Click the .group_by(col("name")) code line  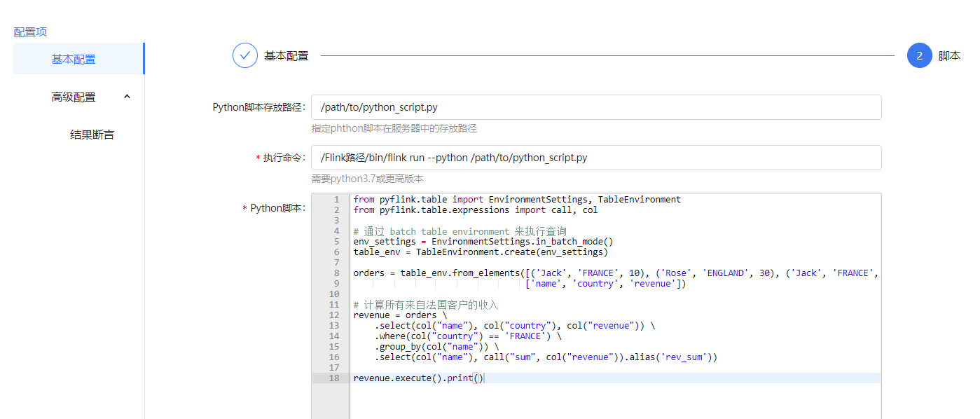(x=438, y=347)
